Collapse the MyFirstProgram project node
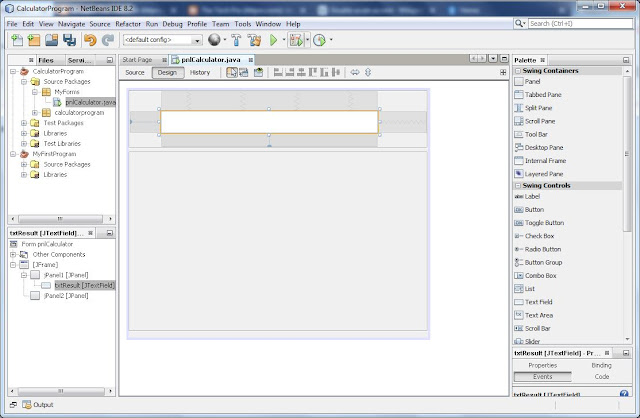The width and height of the screenshot is (640, 418). [13, 154]
